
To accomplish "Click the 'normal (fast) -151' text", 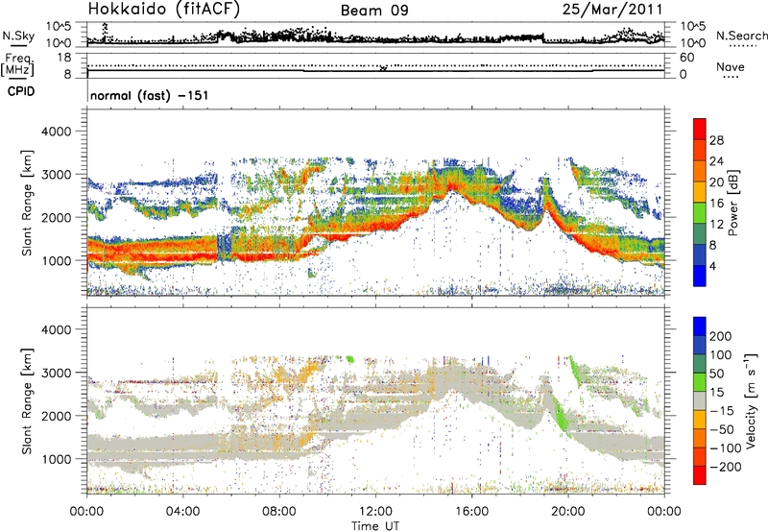I will (150, 95).
